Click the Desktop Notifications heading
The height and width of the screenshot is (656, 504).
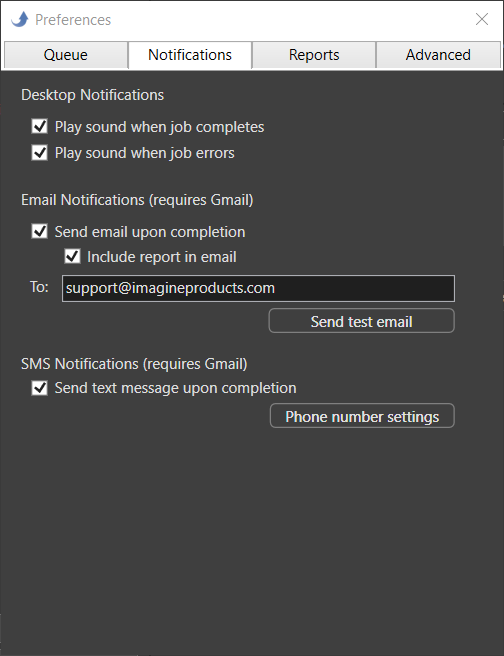92,95
